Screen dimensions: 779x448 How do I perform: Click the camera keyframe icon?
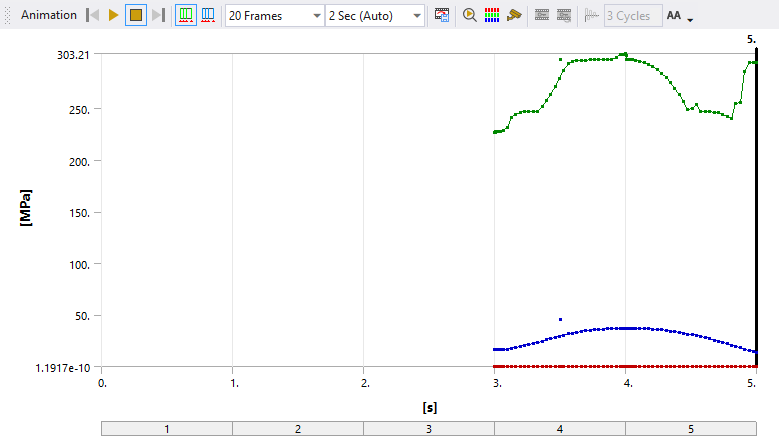pyautogui.click(x=514, y=15)
